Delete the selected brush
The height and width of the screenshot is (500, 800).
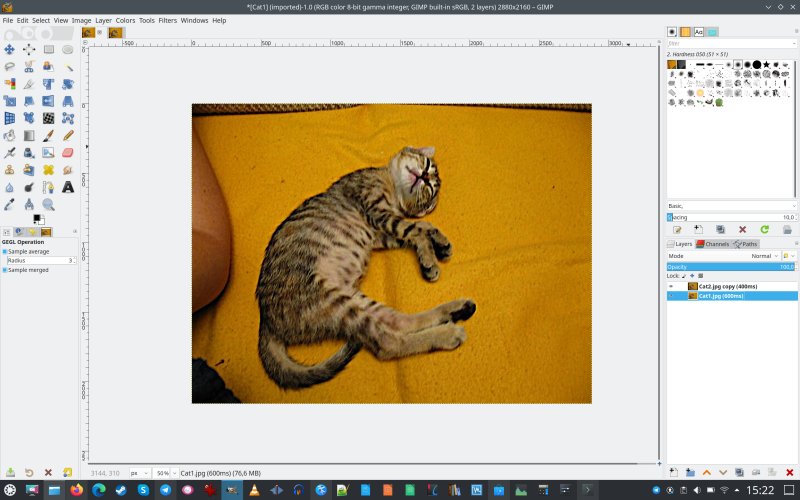click(742, 230)
